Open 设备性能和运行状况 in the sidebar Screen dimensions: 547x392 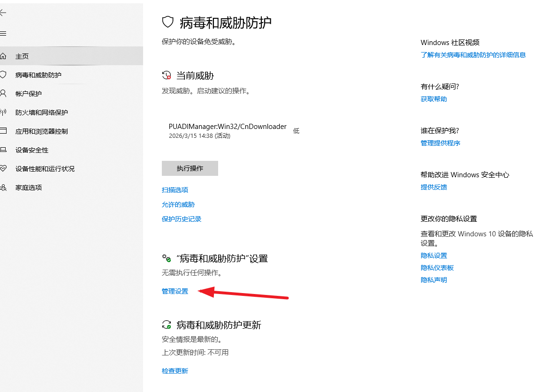(71, 169)
